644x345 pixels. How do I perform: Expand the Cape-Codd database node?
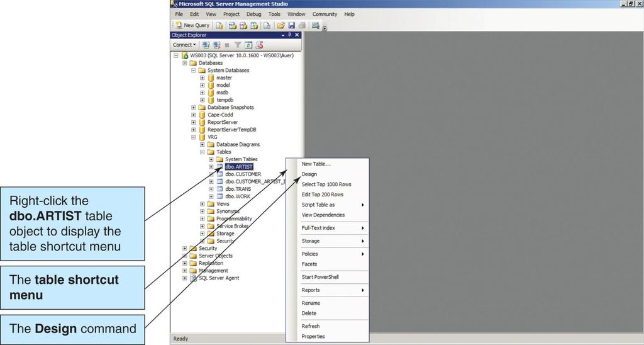[194, 115]
